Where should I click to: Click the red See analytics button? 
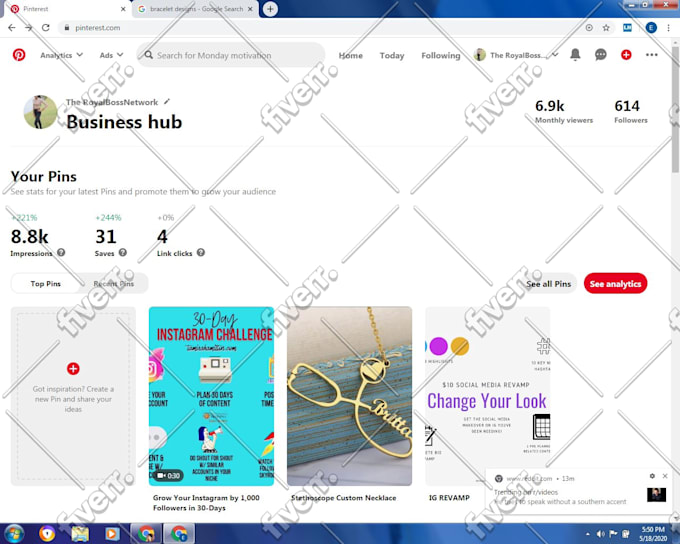click(615, 284)
